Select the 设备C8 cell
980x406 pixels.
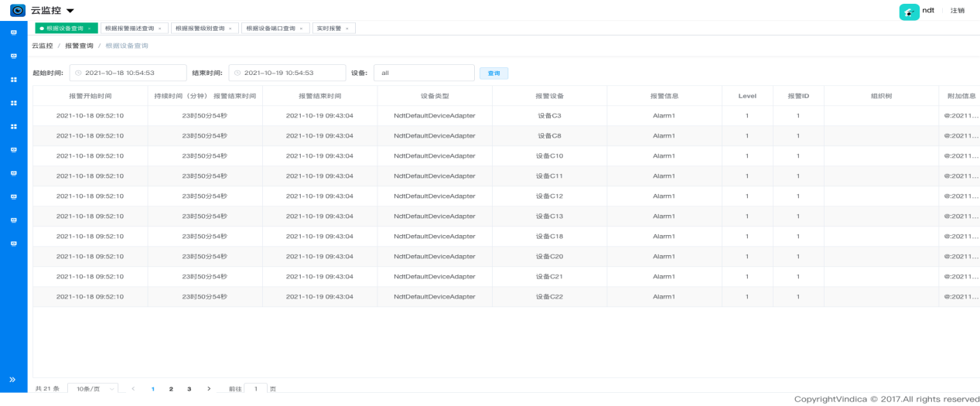click(x=549, y=136)
